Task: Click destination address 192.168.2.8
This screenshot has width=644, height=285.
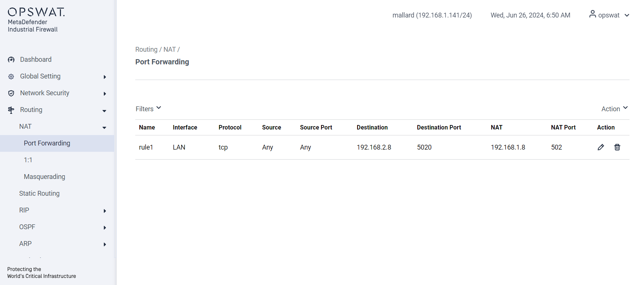Action: [x=374, y=147]
